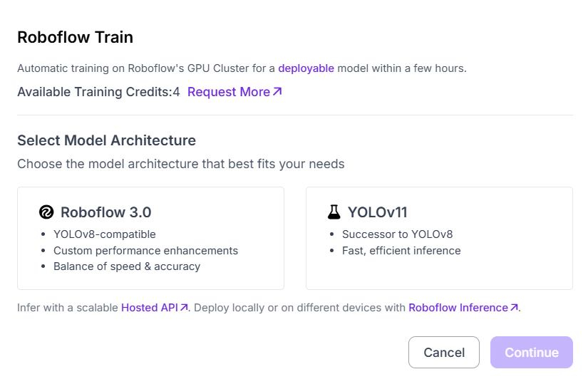Click the Roboflow logo icon in the Roboflow 3.0 card
The width and height of the screenshot is (588, 384).
pyautogui.click(x=46, y=212)
